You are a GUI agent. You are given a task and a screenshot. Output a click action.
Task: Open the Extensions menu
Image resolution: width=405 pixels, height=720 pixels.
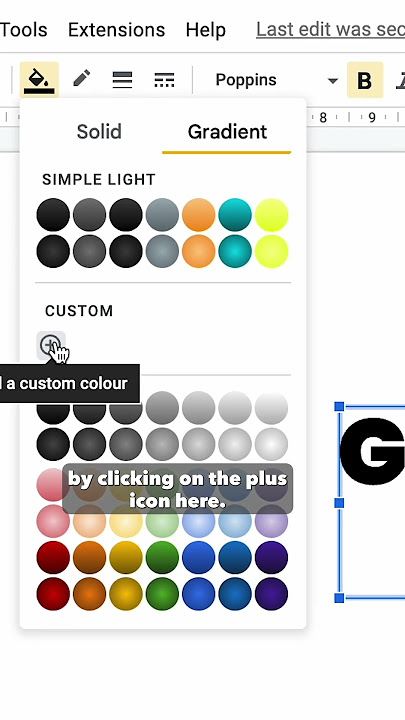[x=116, y=30]
